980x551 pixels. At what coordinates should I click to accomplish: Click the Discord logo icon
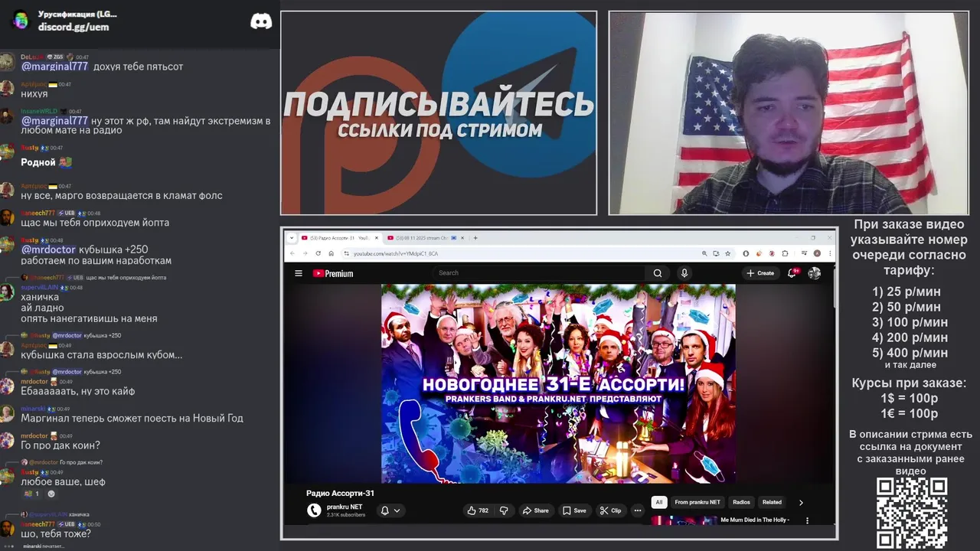(x=261, y=21)
